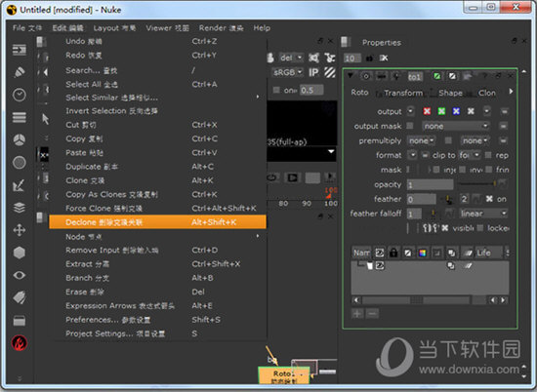Toggle the blue output channel
This screenshot has height=392, width=537.
coord(456,111)
